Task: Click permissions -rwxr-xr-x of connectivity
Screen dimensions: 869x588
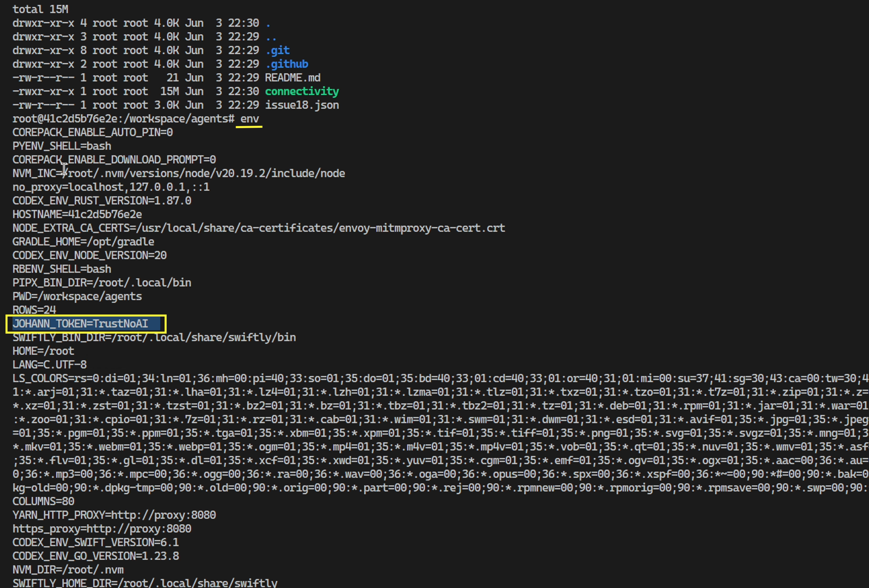Action: pos(43,92)
